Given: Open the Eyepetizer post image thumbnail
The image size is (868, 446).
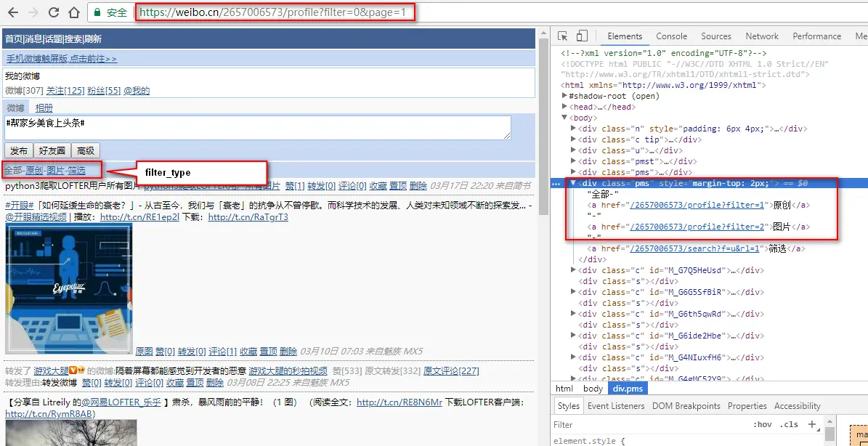Looking at the screenshot, I should (x=69, y=289).
